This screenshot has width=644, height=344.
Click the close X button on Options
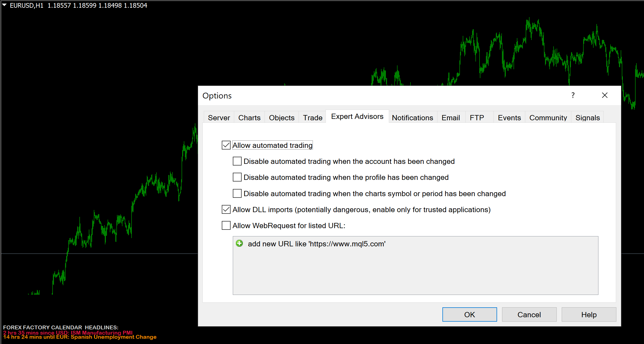(x=605, y=95)
